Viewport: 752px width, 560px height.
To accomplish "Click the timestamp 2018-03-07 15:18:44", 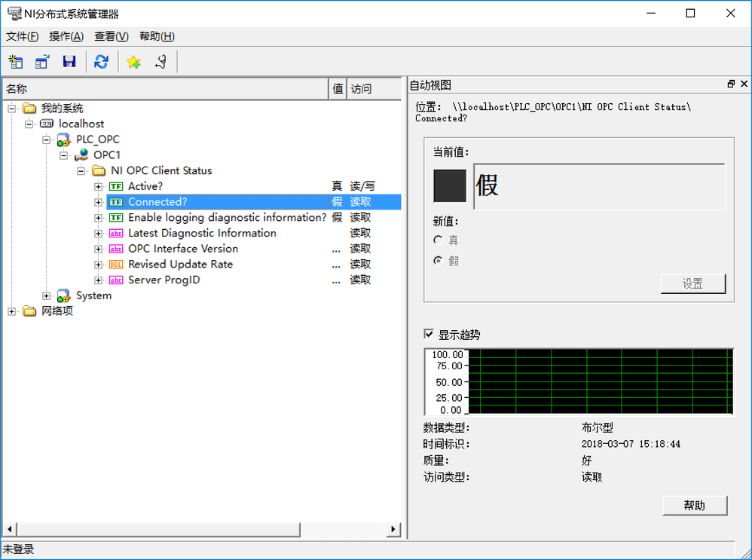I will [631, 444].
